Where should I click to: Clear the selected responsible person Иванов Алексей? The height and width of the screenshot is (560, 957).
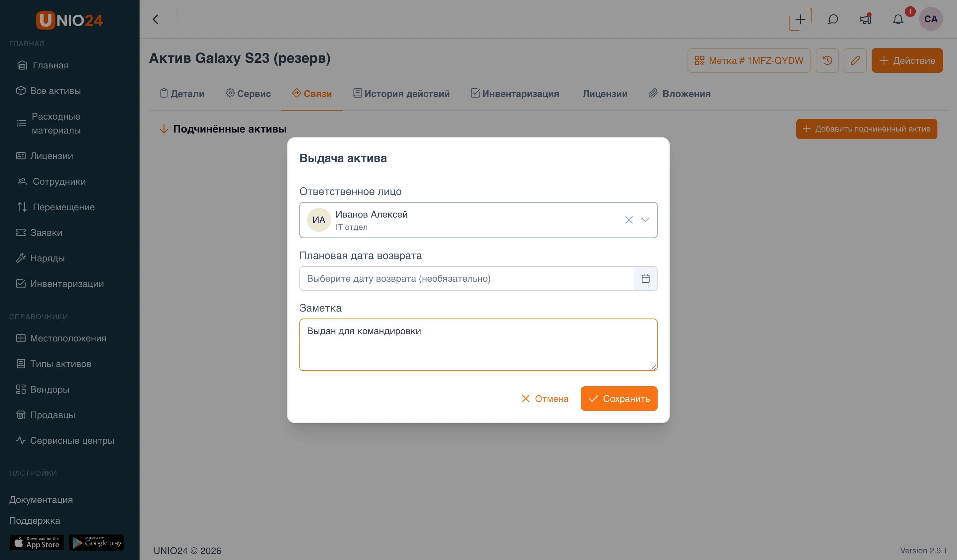coord(629,220)
